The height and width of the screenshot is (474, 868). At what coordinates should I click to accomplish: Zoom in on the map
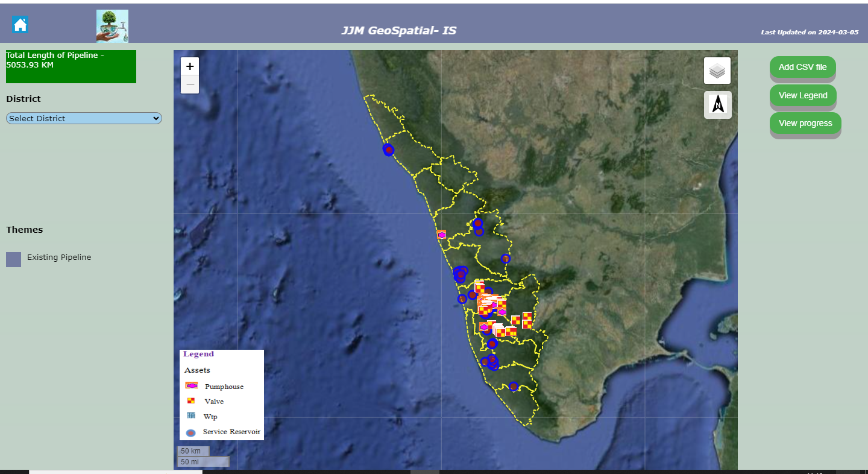[x=190, y=67]
